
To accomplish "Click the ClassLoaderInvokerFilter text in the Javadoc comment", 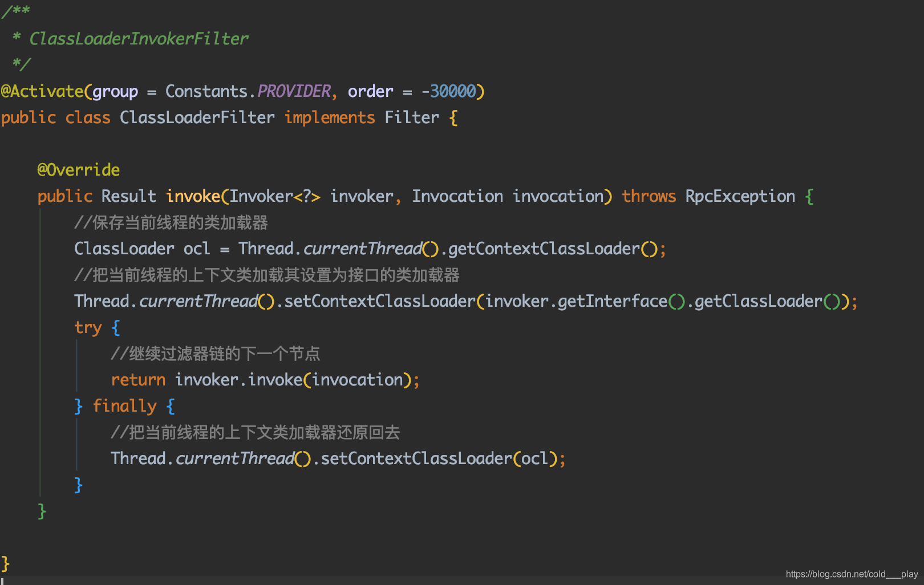I will coord(139,39).
